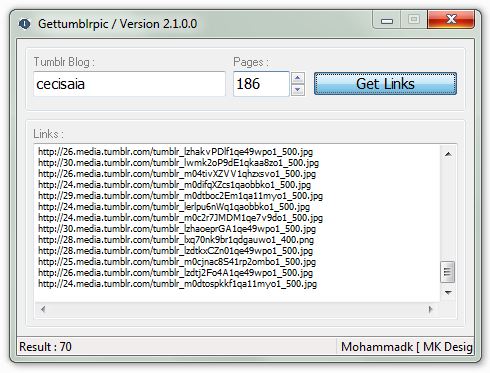Click the Pages label
The image size is (490, 373).
tap(251, 62)
